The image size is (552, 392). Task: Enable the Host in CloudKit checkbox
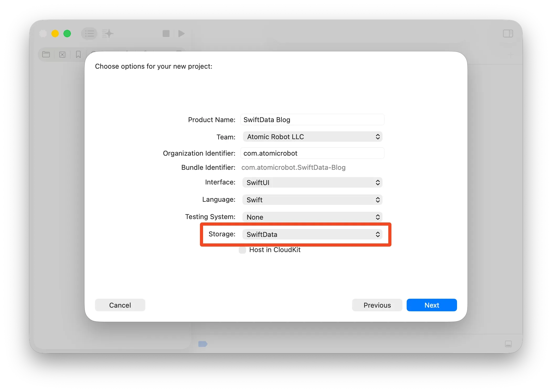tap(242, 250)
